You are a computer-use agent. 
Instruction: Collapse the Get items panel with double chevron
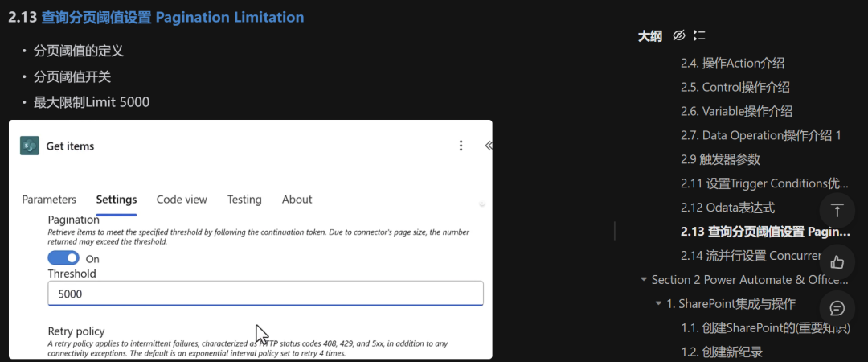(489, 146)
